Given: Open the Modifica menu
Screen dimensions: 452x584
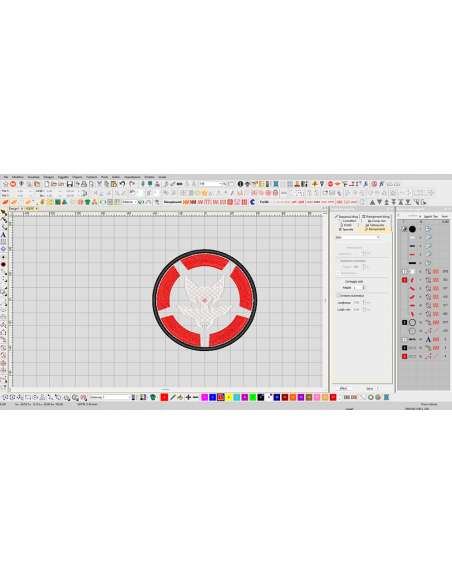Looking at the screenshot, I should tap(17, 177).
